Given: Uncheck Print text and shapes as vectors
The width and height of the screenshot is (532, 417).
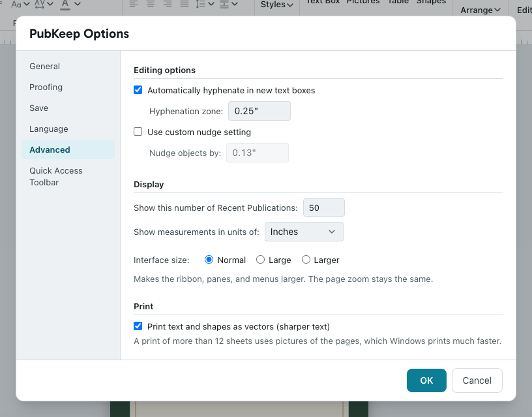Looking at the screenshot, I should click(138, 326).
